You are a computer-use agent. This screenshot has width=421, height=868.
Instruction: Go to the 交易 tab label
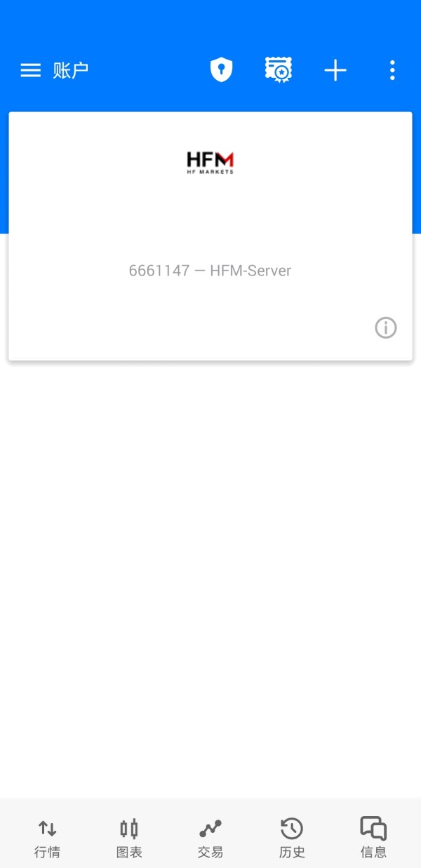pyautogui.click(x=210, y=853)
